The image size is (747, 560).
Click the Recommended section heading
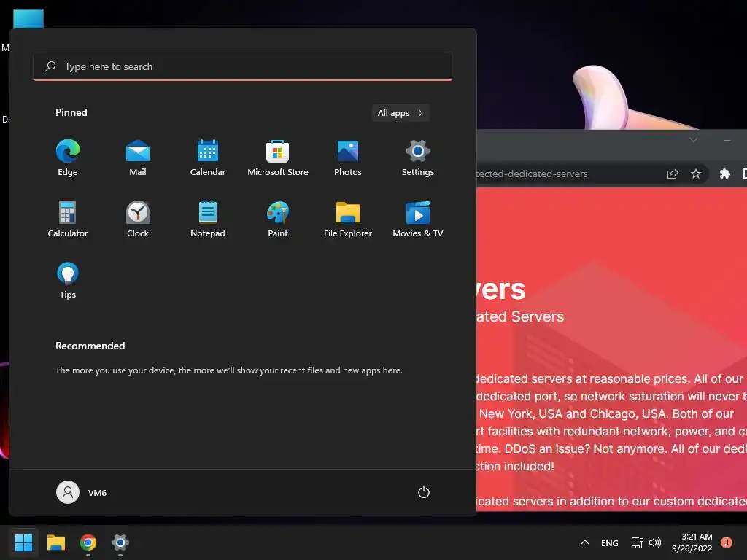[90, 346]
